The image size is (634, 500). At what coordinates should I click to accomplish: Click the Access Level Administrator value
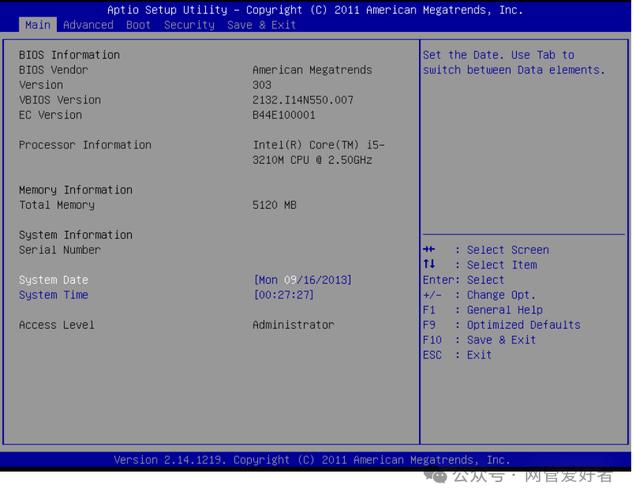[293, 325]
